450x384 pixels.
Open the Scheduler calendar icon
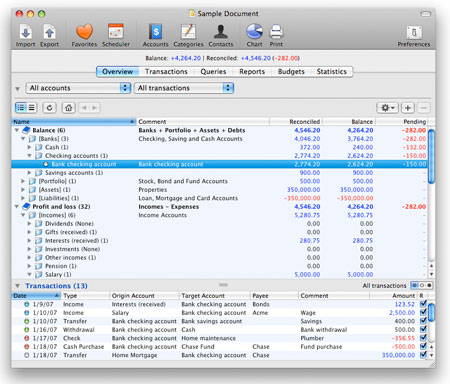(116, 32)
